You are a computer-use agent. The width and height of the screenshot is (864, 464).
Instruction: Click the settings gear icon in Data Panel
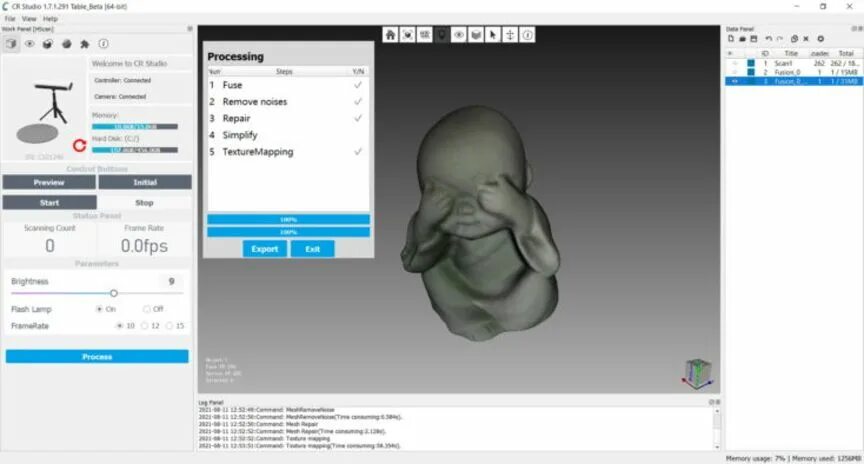820,39
